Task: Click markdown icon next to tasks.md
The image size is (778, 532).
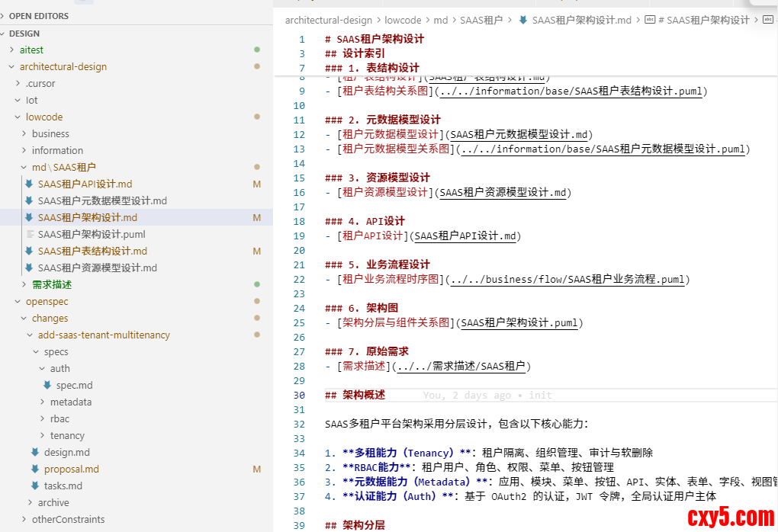Action: [35, 486]
